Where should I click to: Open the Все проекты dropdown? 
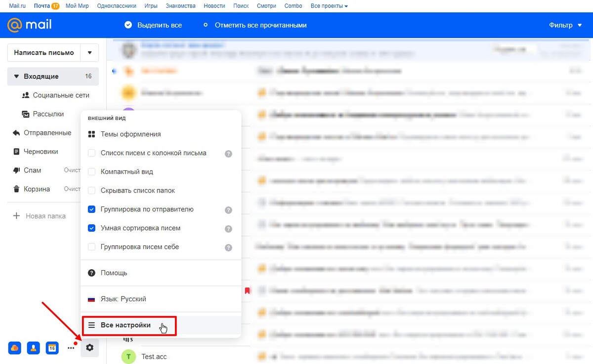(x=329, y=6)
